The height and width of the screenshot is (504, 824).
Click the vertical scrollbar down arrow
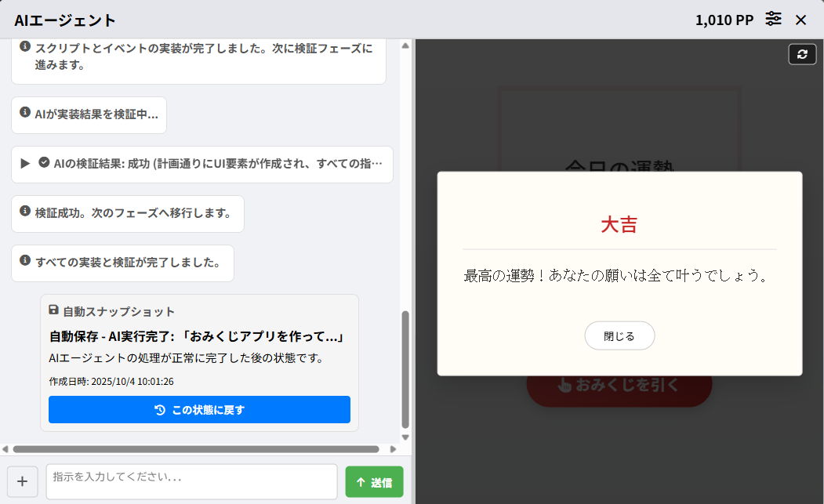405,437
